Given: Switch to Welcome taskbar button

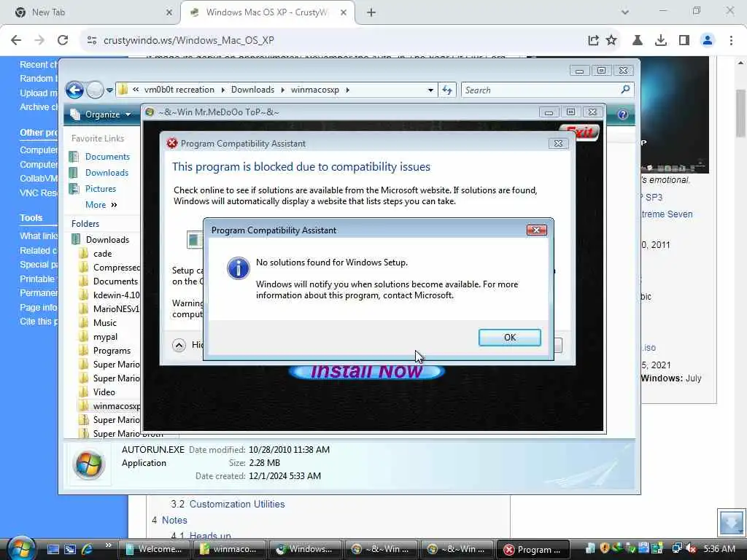Looking at the screenshot, I should 154,549.
